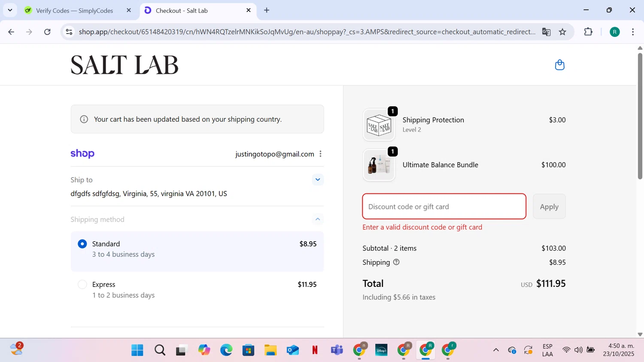644x362 pixels.
Task: Open Disney+ from the taskbar
Action: [381, 350]
